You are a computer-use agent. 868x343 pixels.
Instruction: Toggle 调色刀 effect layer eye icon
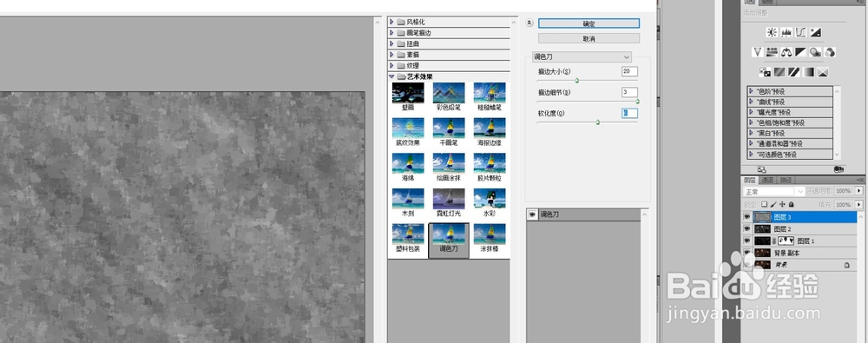(x=532, y=214)
